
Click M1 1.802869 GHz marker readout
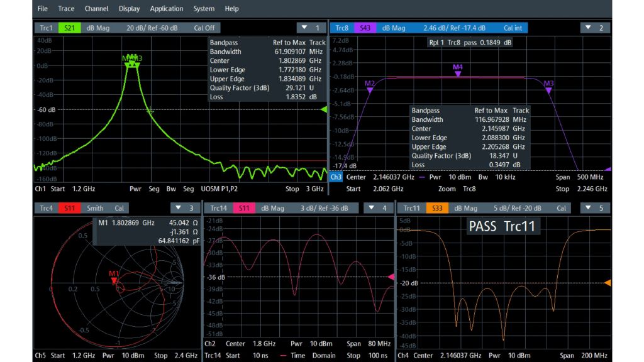[x=126, y=222]
